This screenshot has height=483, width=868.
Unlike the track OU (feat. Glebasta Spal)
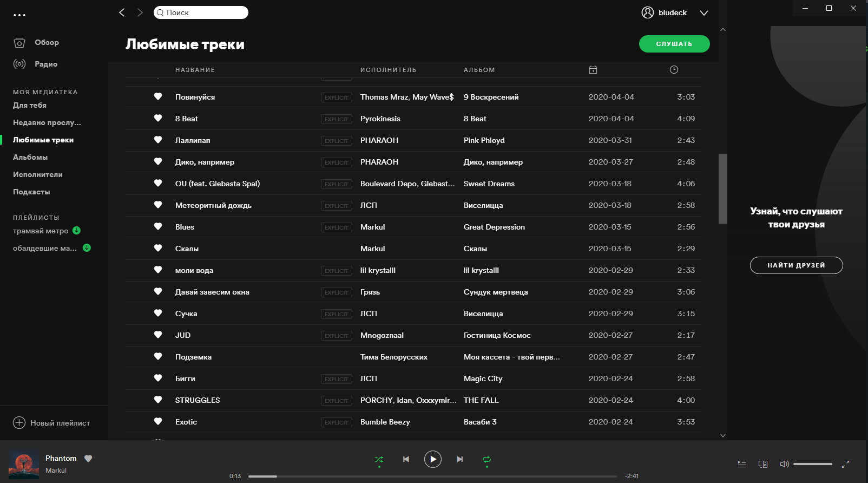pyautogui.click(x=158, y=183)
